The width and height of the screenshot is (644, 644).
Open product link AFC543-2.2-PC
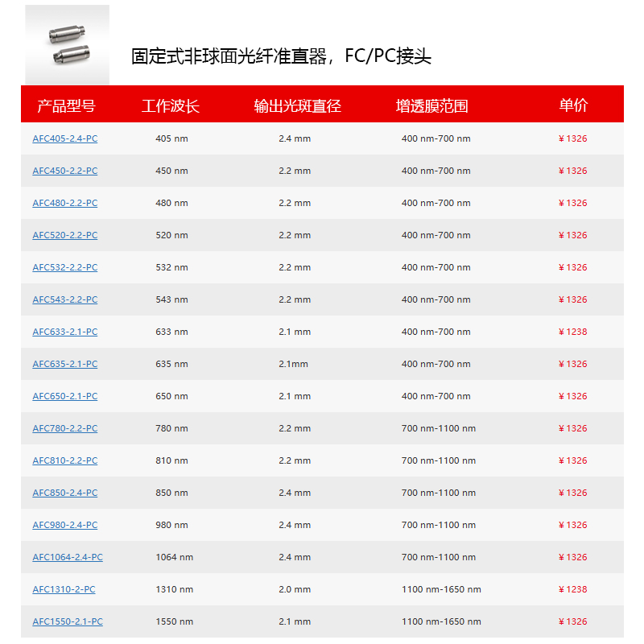65,299
